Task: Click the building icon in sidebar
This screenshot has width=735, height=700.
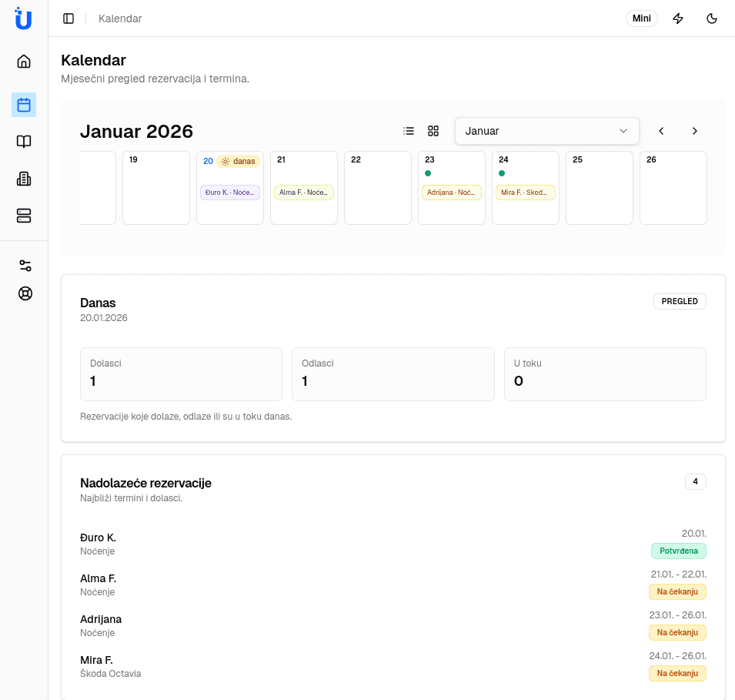Action: (24, 179)
